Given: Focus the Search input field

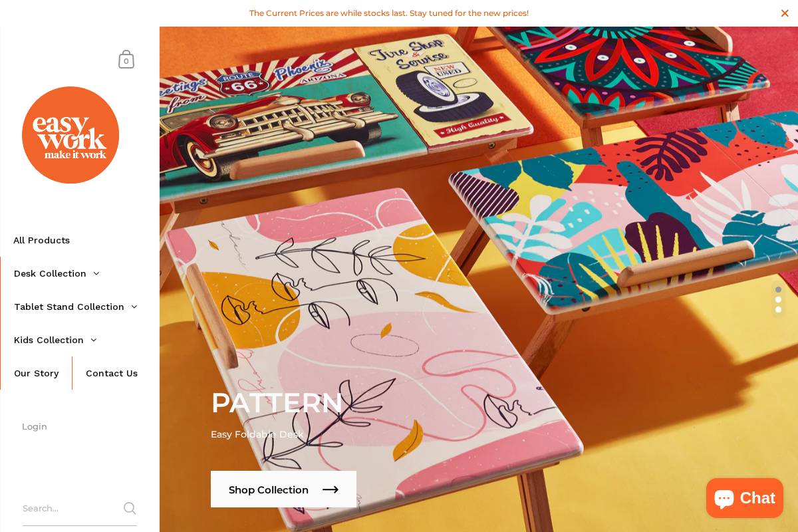Looking at the screenshot, I should [x=72, y=508].
